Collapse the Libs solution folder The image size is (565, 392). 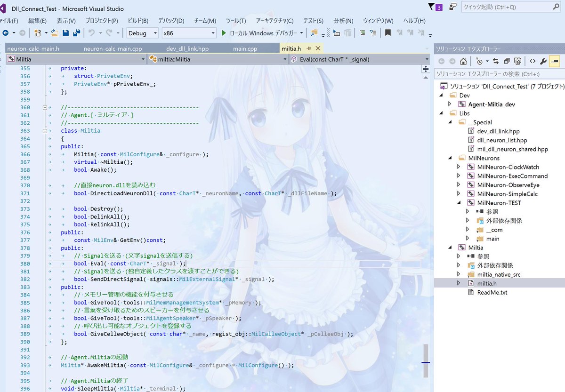coord(441,113)
